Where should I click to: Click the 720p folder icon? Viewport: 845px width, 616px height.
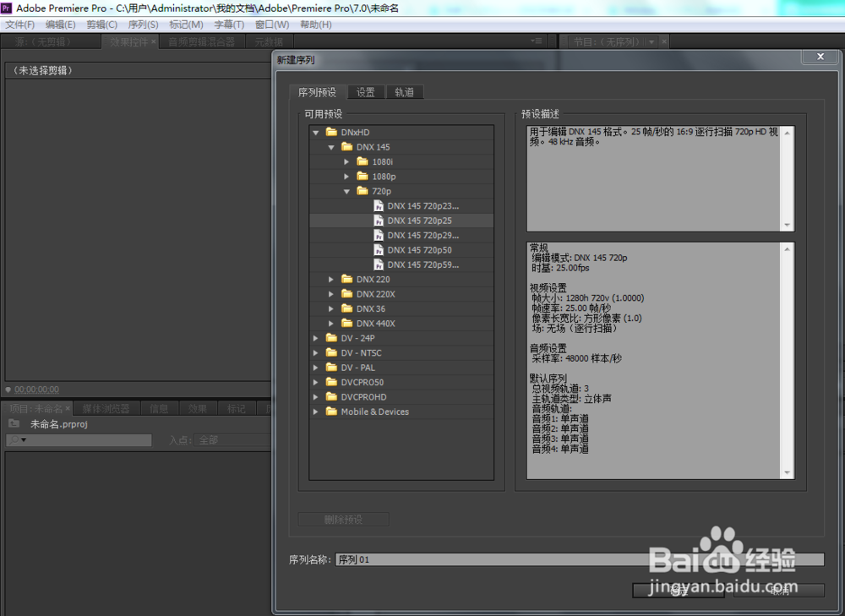click(363, 191)
